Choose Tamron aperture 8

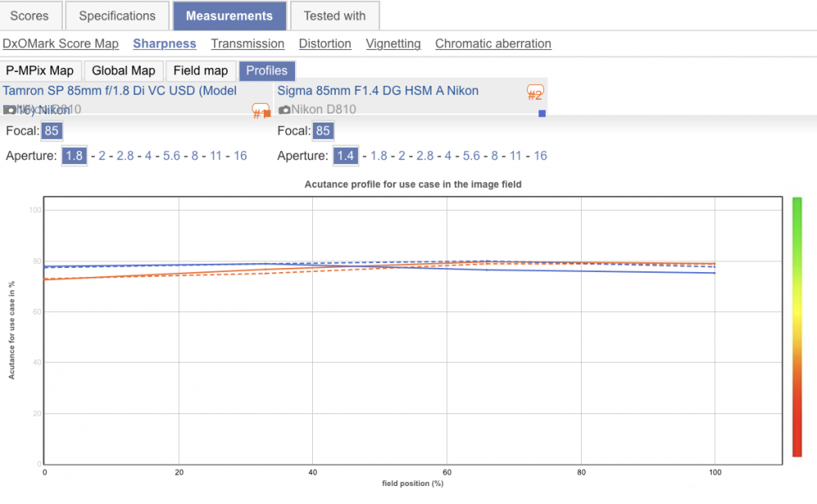pos(195,156)
